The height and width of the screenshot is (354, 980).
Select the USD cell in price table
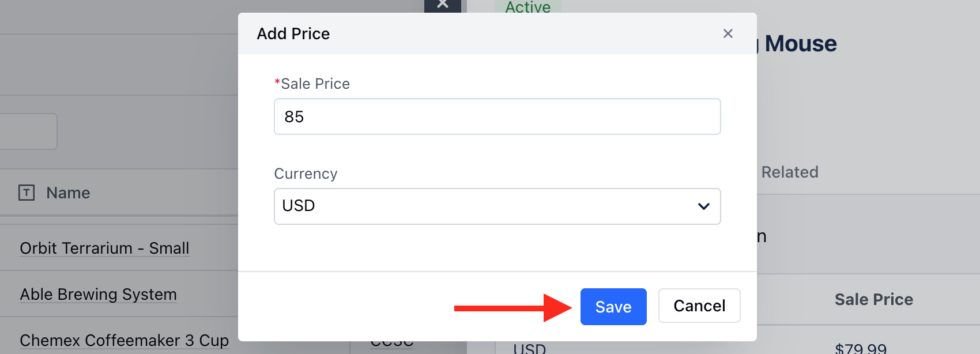[x=529, y=348]
